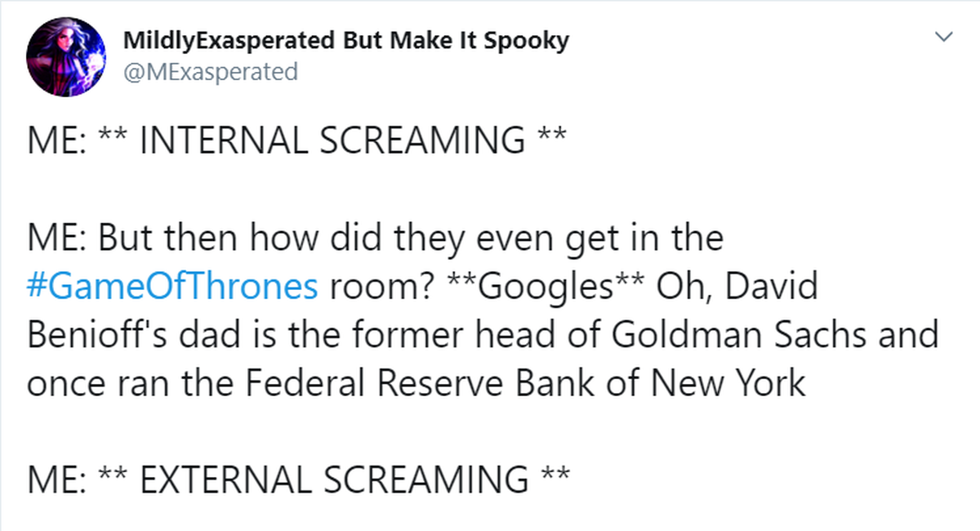The image size is (980, 531).
Task: Open the #GameOfThrones hashtag
Action: click(x=173, y=287)
